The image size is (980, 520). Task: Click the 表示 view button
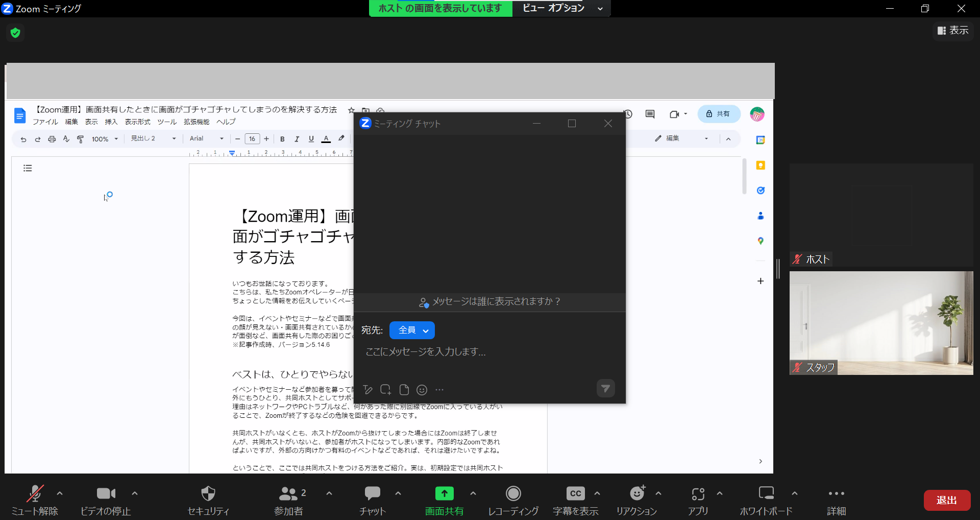[953, 31]
